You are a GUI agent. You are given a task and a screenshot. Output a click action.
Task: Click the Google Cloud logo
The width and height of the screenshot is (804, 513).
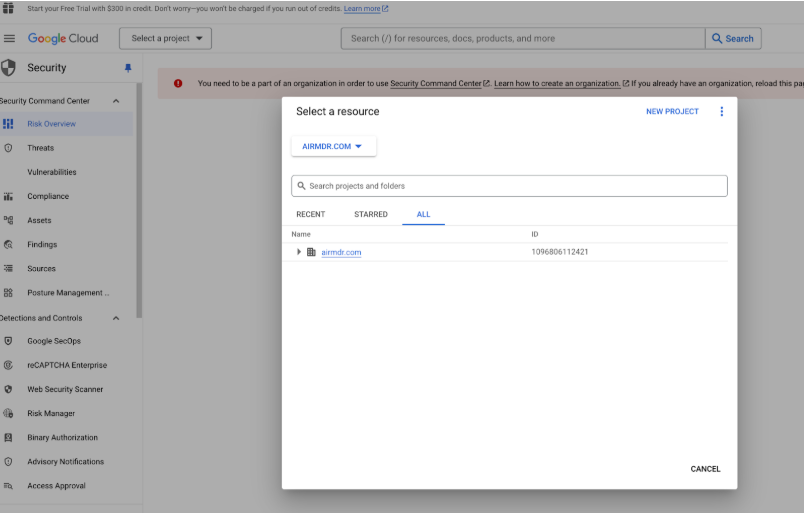coord(63,38)
